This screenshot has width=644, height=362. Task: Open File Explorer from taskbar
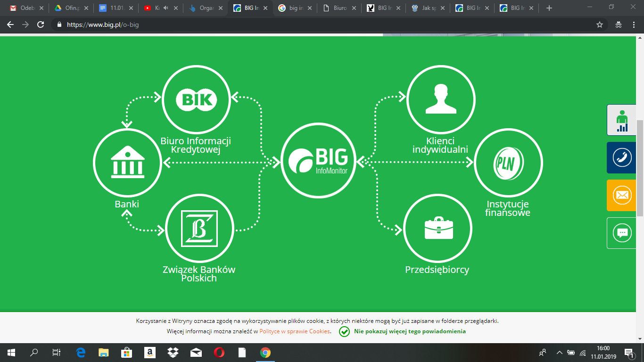[x=103, y=352]
